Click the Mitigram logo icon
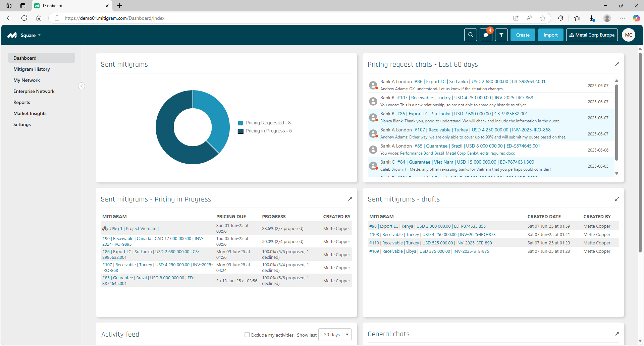This screenshot has width=644, height=346. click(12, 35)
